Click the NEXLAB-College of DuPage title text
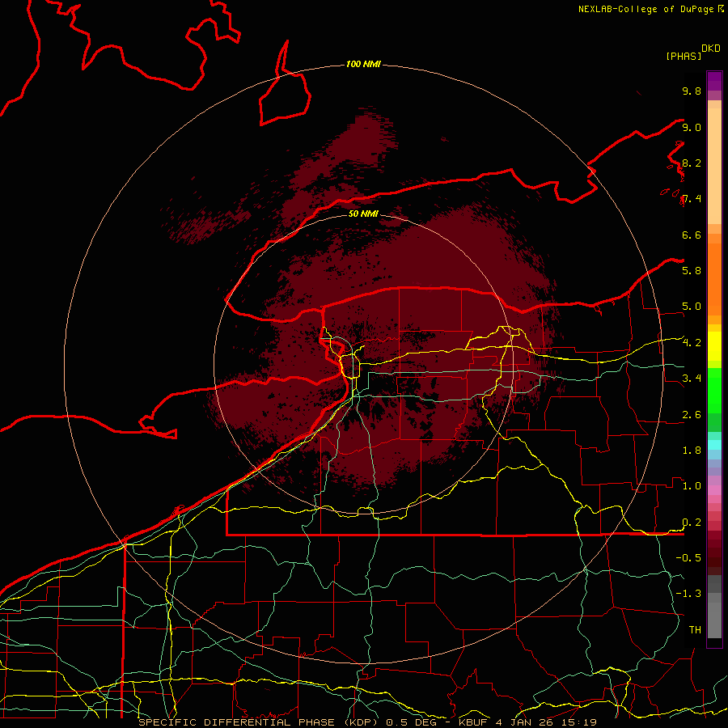 tap(645, 9)
